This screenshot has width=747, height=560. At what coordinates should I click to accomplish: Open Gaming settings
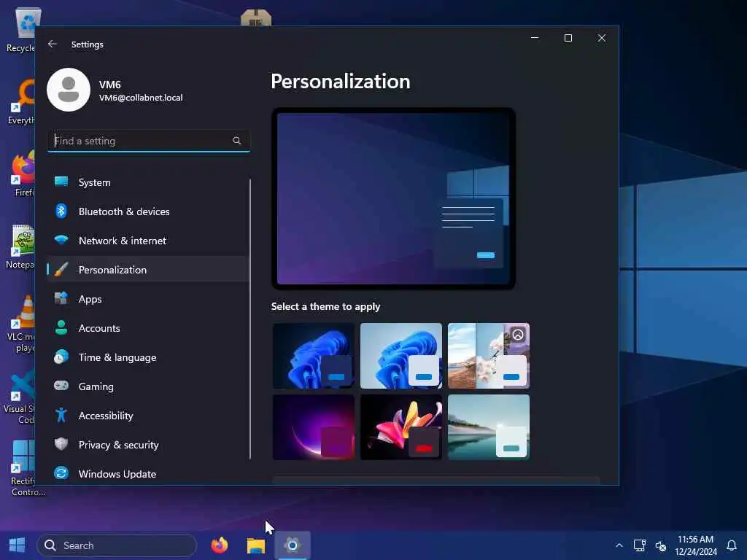(x=147, y=386)
